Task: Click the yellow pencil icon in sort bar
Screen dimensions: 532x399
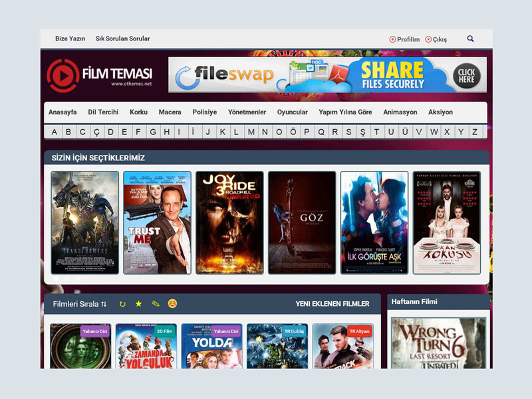Action: 156,304
